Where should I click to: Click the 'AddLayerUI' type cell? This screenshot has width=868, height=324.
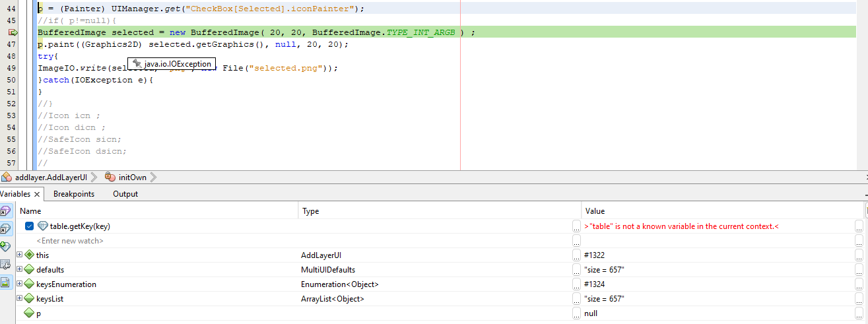321,255
